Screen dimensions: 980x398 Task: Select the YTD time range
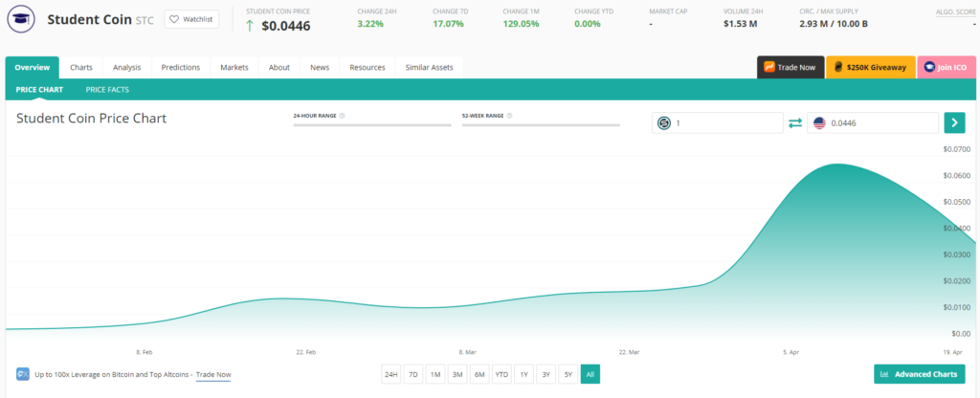[501, 374]
